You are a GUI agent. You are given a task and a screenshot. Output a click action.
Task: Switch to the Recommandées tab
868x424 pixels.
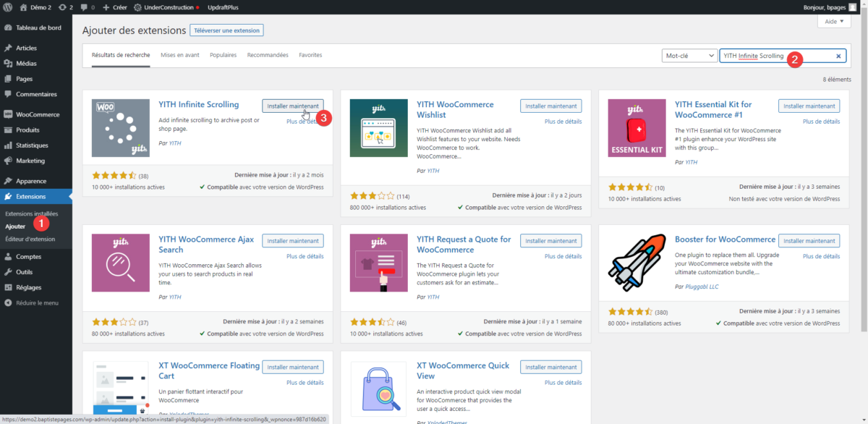[x=268, y=55]
